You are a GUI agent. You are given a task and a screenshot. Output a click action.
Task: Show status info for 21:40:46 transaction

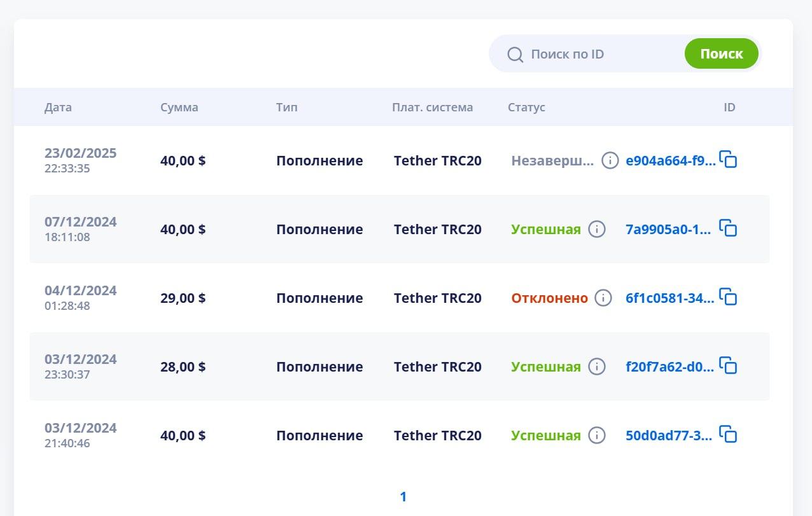pos(596,435)
